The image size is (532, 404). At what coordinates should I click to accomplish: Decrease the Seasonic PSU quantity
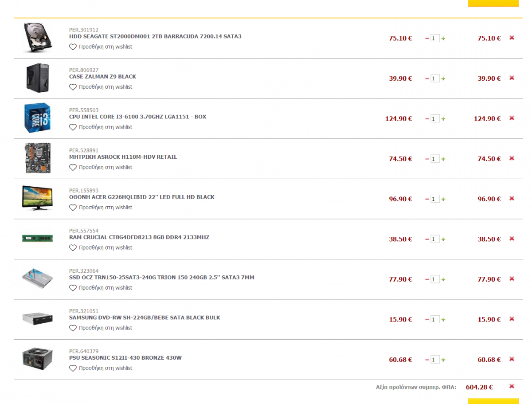pyautogui.click(x=427, y=360)
